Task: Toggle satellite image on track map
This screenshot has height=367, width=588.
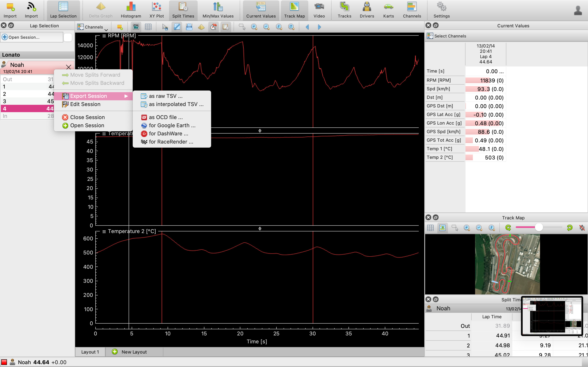Action: point(442,228)
